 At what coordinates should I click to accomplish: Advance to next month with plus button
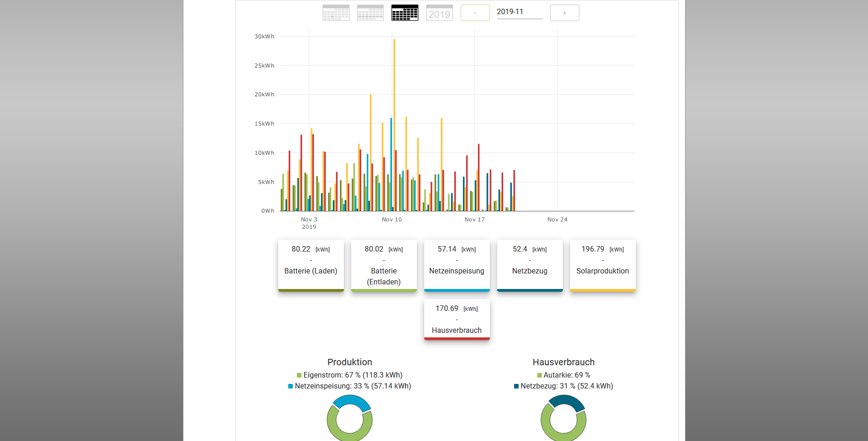(x=564, y=13)
